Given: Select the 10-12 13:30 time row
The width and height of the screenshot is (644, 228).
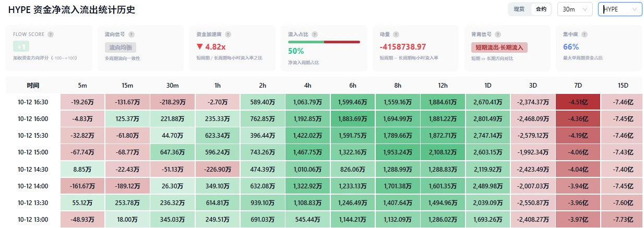Looking at the screenshot, I should click(33, 202).
